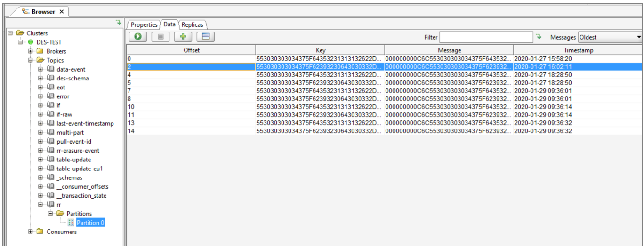Click the Timestamp column header

[x=578, y=50]
